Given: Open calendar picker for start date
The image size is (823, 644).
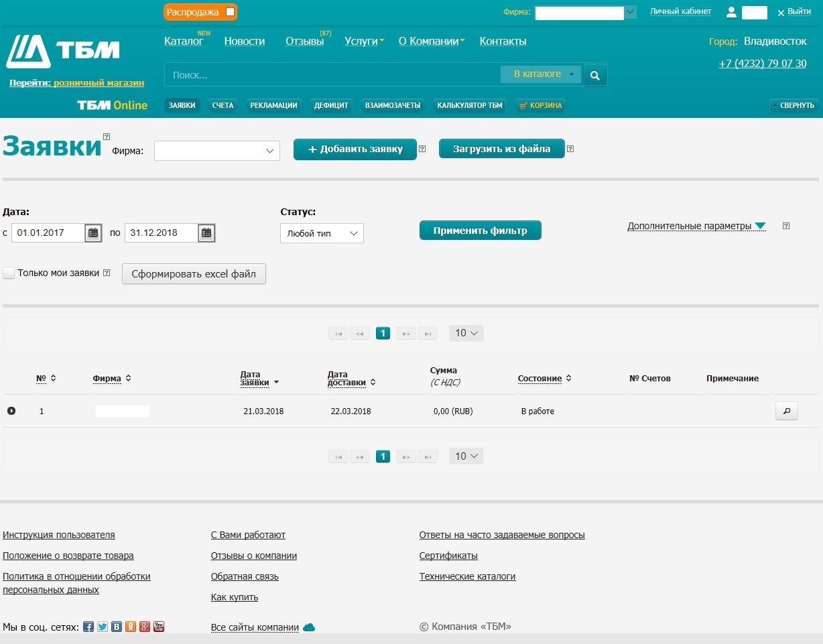Looking at the screenshot, I should coord(94,233).
